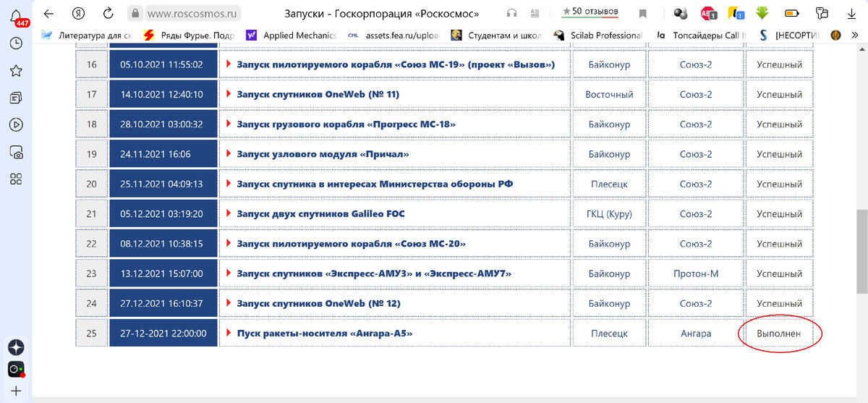Viewport: 868px width, 403px height.
Task: Select 'Протон-М' rocket cell
Action: [x=696, y=273]
